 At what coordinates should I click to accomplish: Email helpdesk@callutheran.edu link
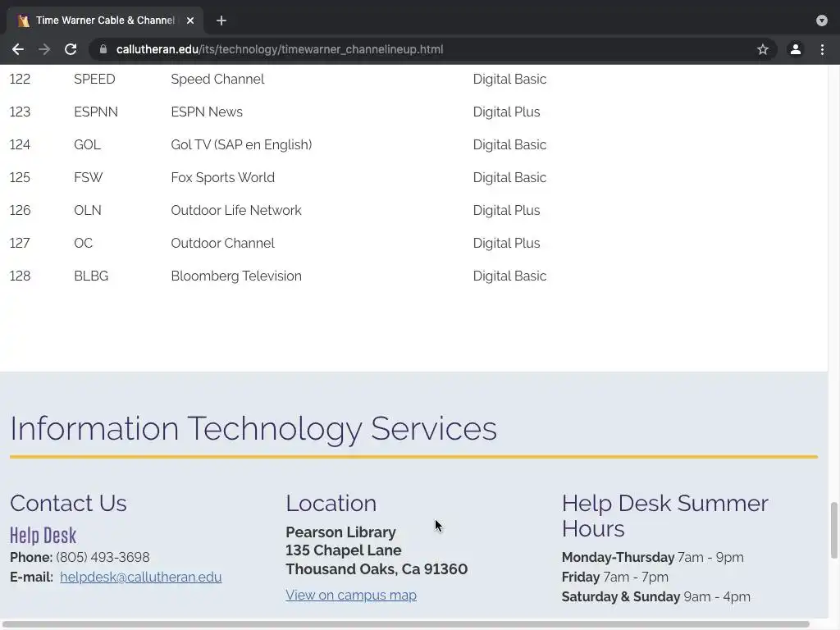click(140, 577)
